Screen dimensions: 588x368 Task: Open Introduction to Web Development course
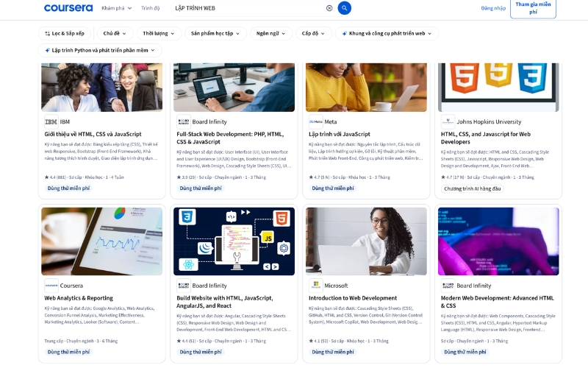coord(353,298)
